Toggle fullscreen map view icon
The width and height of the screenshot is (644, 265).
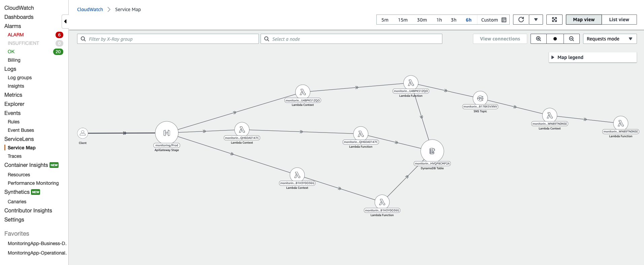[x=554, y=20]
